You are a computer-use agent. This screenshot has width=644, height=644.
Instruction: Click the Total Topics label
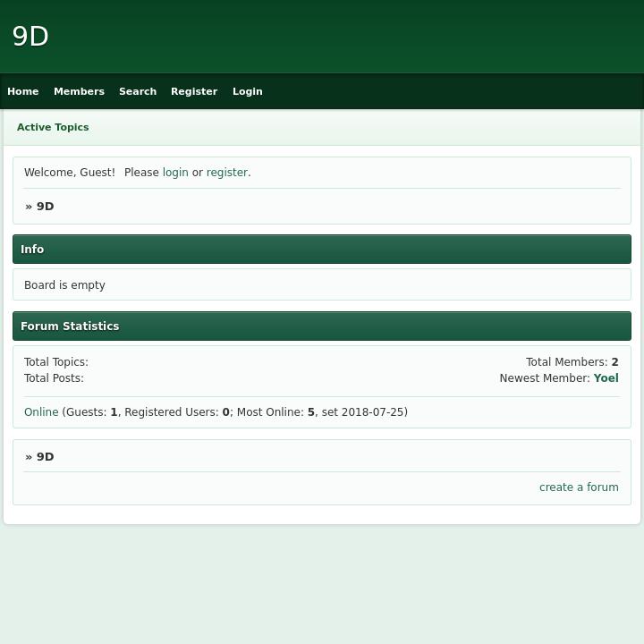point(55,362)
